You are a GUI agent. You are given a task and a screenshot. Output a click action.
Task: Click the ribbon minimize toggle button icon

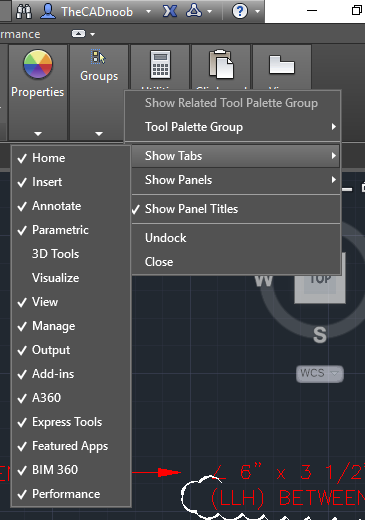[78, 34]
